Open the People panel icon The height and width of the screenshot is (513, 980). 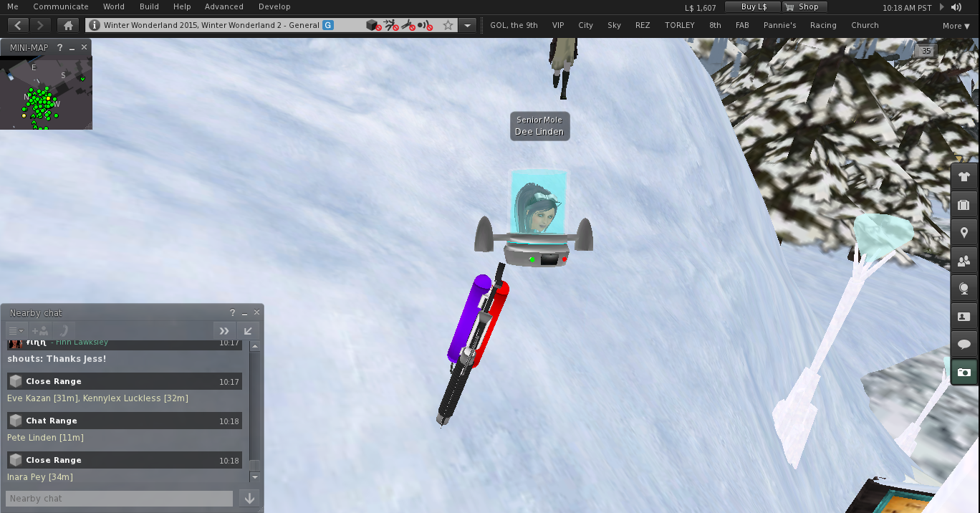(x=964, y=261)
